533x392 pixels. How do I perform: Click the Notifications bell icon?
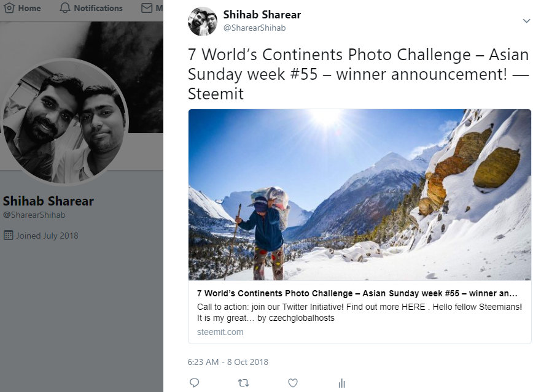pyautogui.click(x=65, y=8)
